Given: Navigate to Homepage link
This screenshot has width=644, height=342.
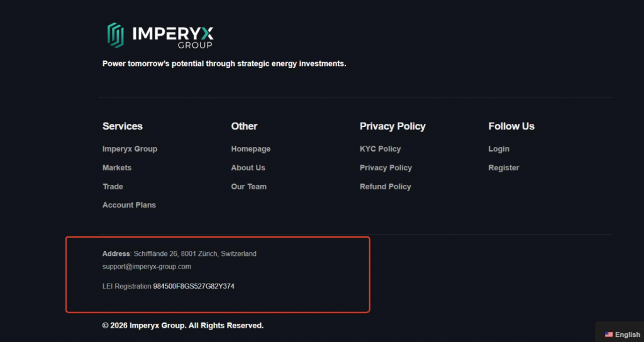Looking at the screenshot, I should [250, 149].
